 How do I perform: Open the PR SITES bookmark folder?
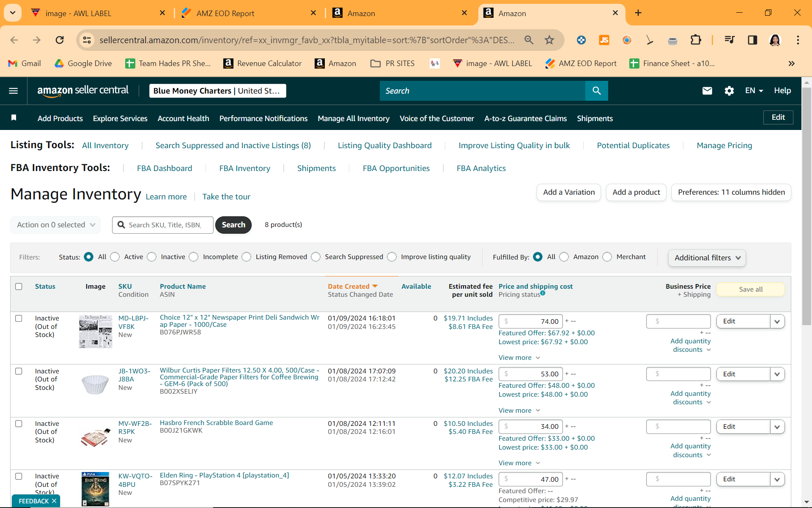click(x=392, y=63)
